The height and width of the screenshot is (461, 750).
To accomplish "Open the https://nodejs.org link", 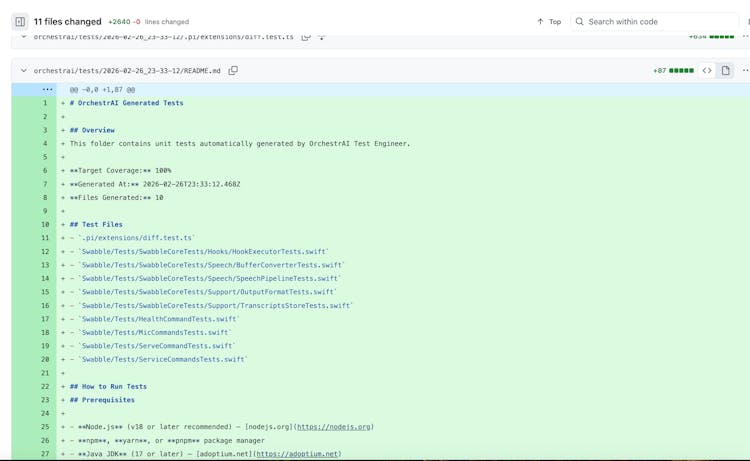I will pyautogui.click(x=334, y=427).
